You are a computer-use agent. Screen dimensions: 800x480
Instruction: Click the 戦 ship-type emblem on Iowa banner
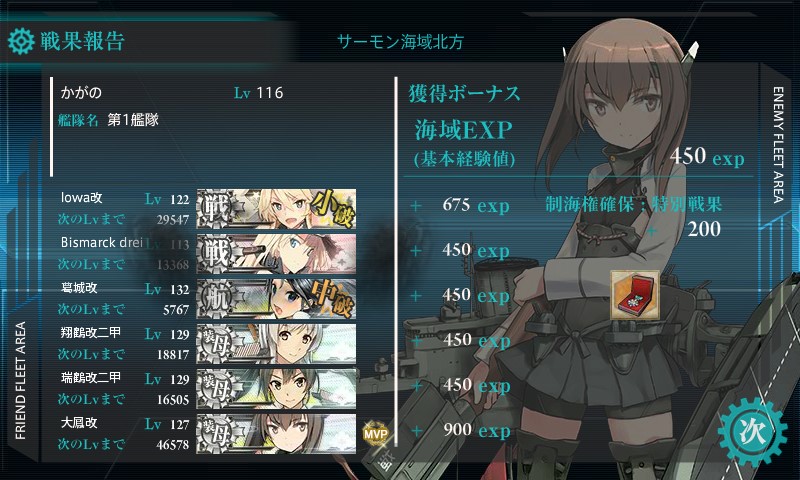(x=216, y=209)
